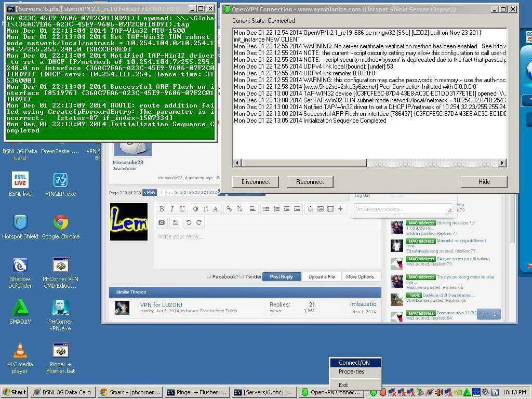Open the font family option in editor

216,209
